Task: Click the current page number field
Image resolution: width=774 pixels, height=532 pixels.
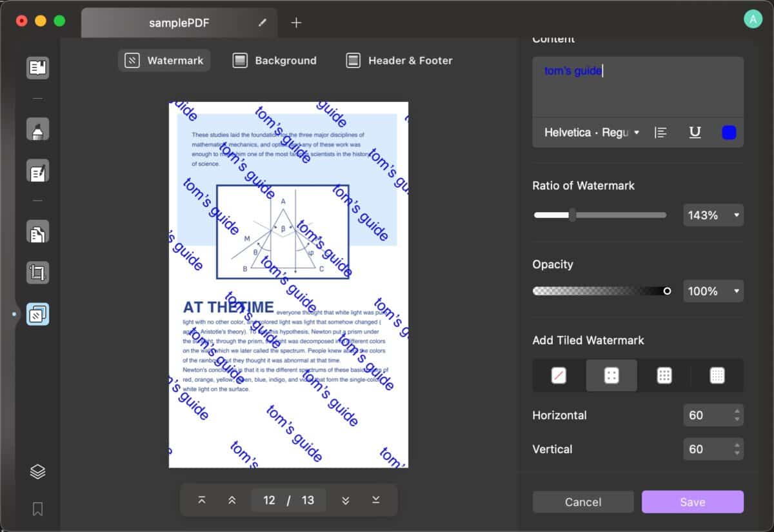Action: [x=270, y=500]
